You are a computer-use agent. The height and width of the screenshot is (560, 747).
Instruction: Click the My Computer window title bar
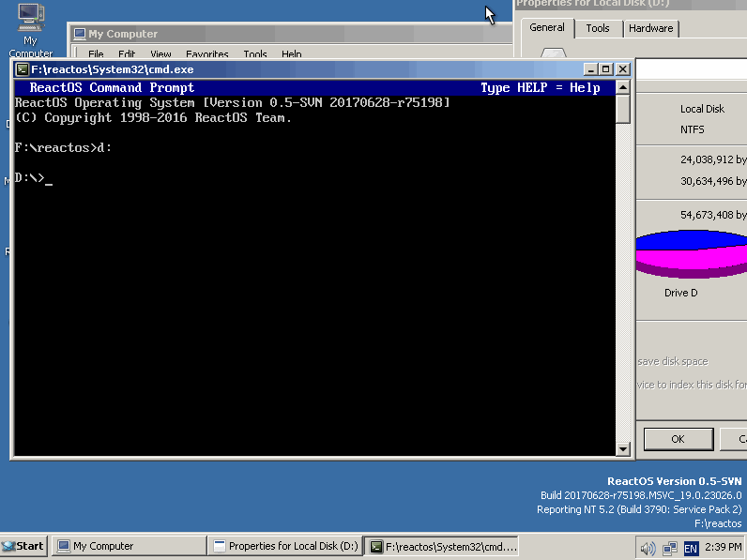coord(292,34)
